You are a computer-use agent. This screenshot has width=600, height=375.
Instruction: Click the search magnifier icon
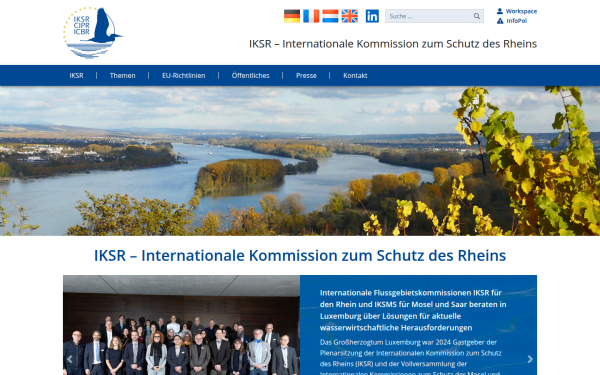(x=476, y=16)
